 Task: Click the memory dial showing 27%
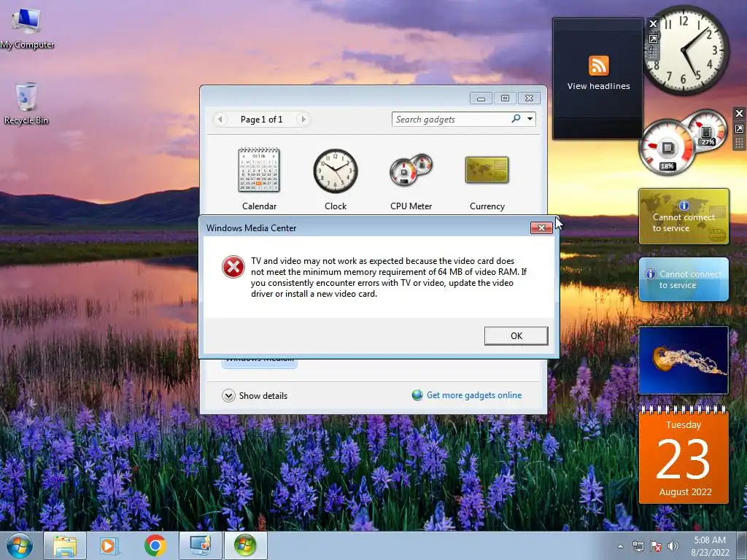pos(707,130)
